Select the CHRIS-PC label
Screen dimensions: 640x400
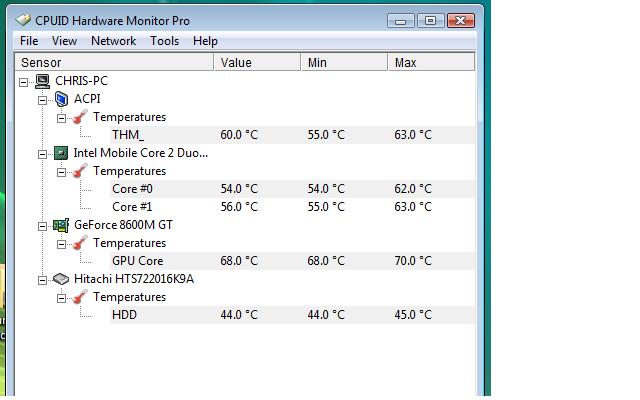(81, 81)
